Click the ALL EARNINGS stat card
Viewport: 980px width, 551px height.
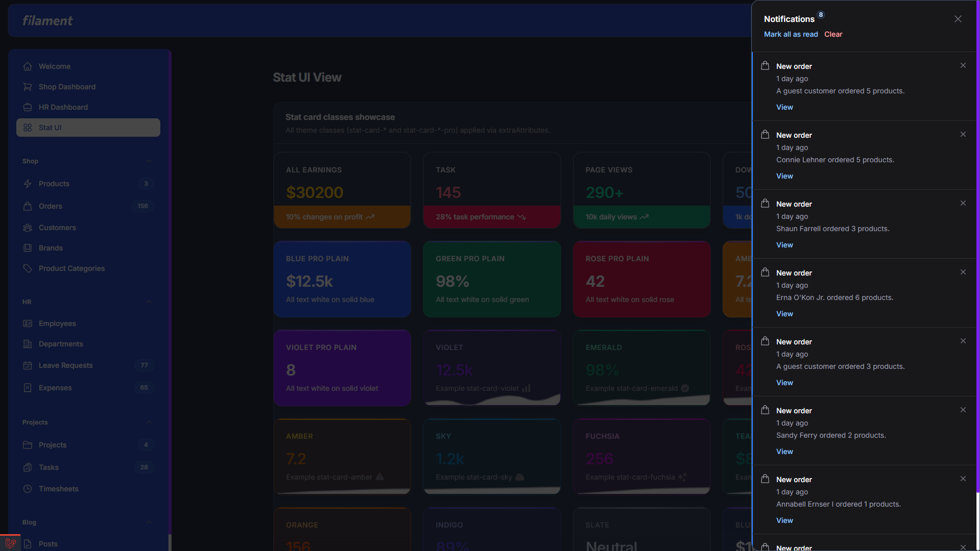point(342,190)
